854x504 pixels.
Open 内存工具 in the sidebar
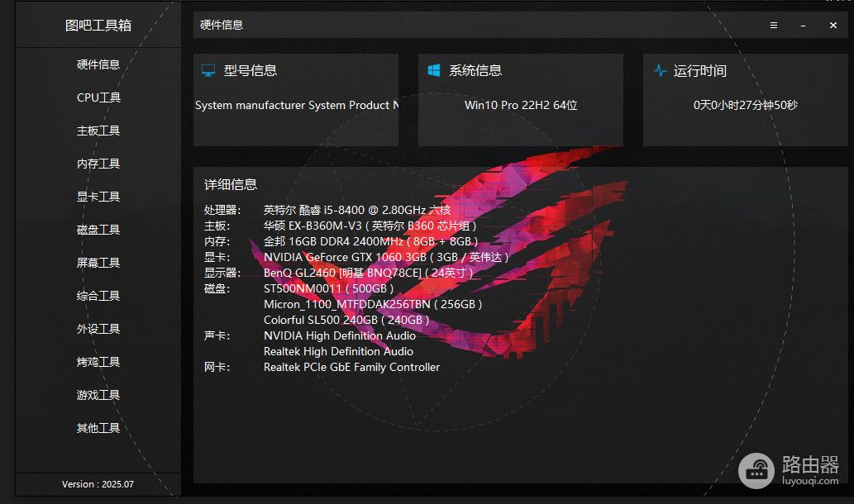pyautogui.click(x=98, y=164)
